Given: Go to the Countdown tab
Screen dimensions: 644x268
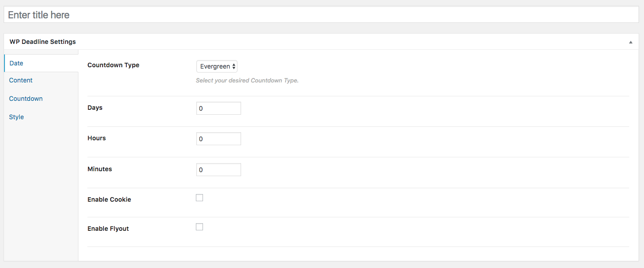Looking at the screenshot, I should (x=26, y=99).
